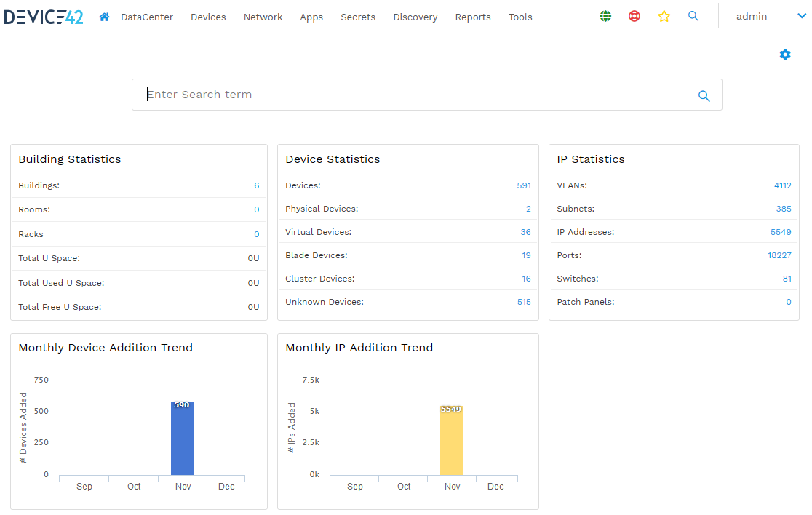812x515 pixels.
Task: Expand the Discovery menu
Action: pos(415,17)
